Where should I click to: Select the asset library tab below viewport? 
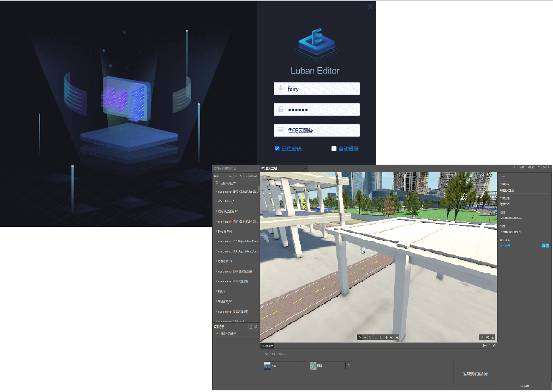pyautogui.click(x=267, y=346)
